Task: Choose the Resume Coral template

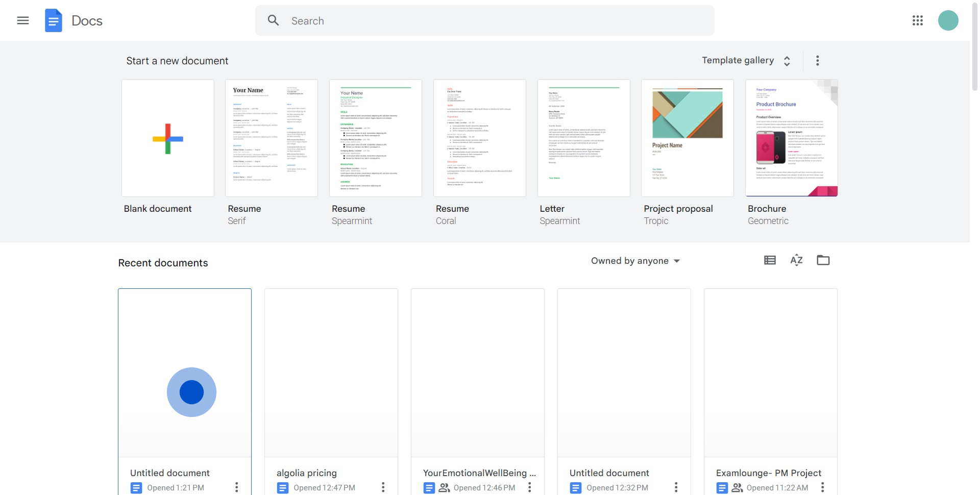Action: click(x=480, y=138)
